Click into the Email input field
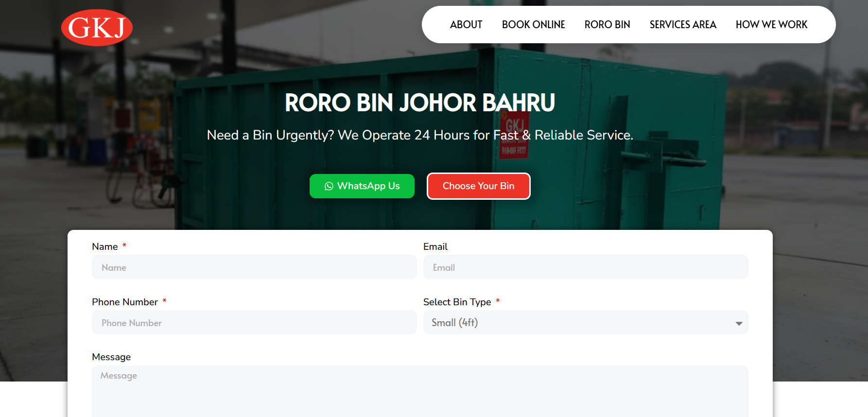The image size is (868, 417). point(585,267)
